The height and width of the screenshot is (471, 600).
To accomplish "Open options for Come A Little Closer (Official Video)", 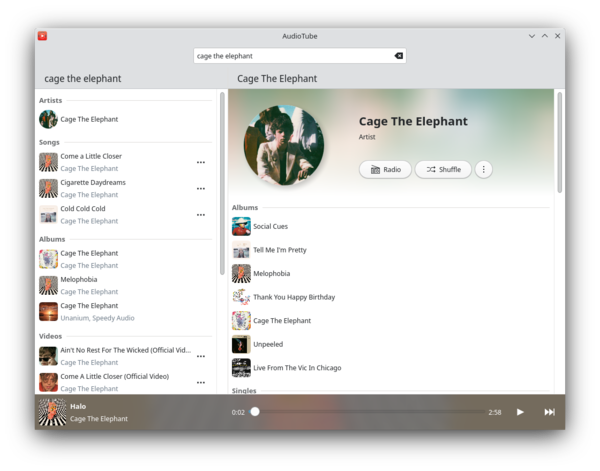I will tap(201, 382).
